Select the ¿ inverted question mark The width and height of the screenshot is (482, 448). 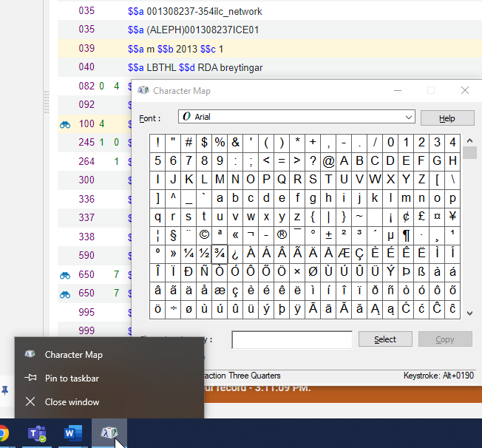(235, 254)
